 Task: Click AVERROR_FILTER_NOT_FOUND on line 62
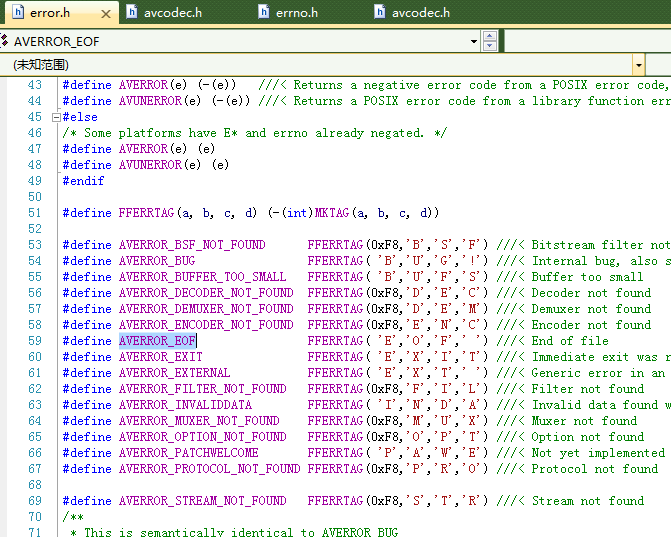(x=202, y=389)
